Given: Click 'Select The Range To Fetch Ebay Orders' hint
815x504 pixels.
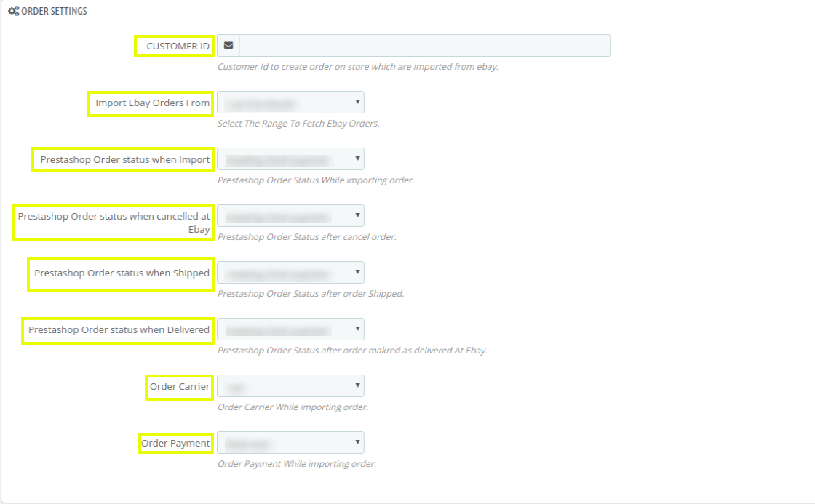Looking at the screenshot, I should click(298, 124).
